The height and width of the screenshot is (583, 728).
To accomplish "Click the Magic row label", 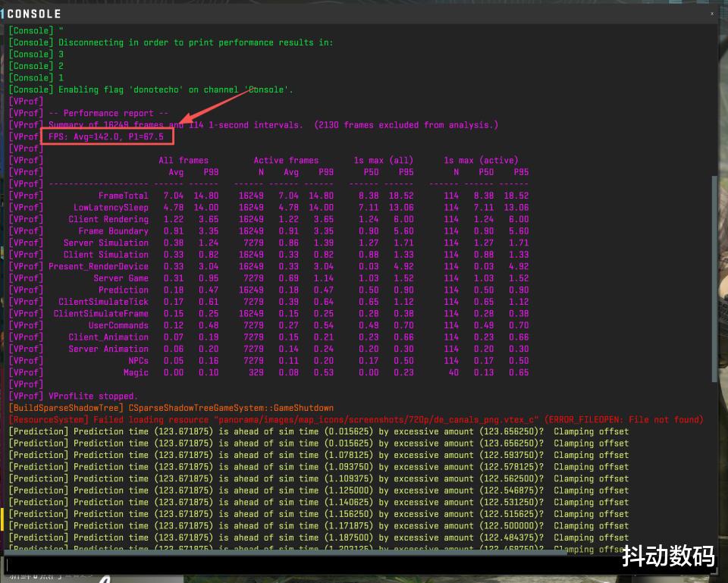I will [x=136, y=372].
